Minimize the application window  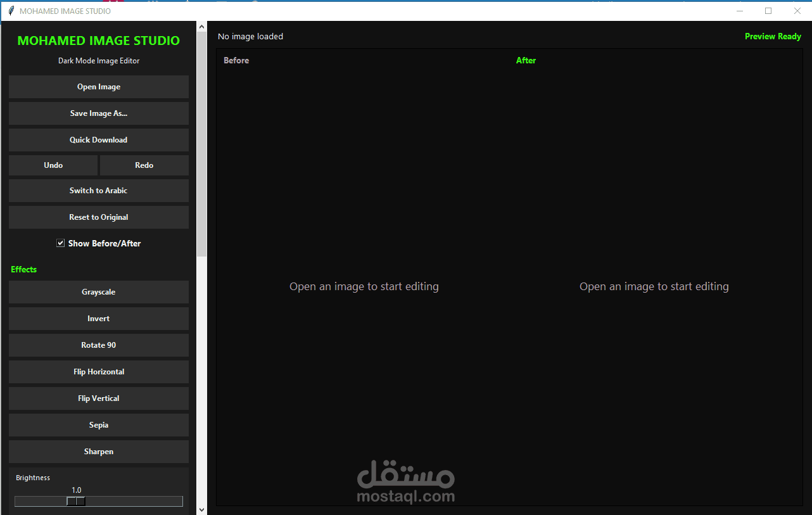(739, 11)
